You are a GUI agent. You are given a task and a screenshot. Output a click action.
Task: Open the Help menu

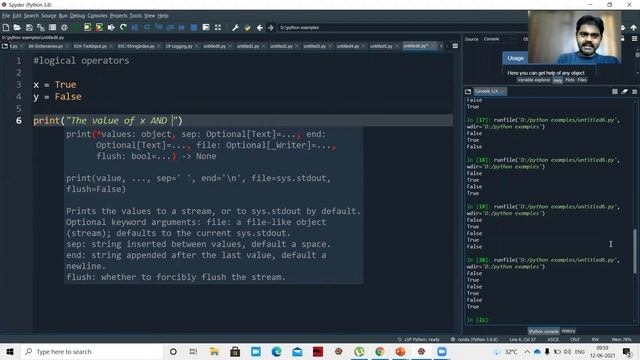point(163,16)
